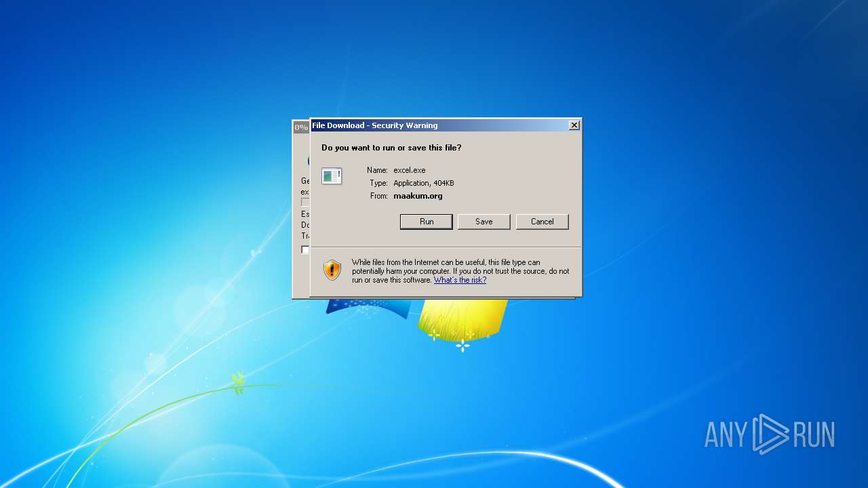Click "Do you want to run or save this file?"
868x488 pixels.
(x=391, y=148)
